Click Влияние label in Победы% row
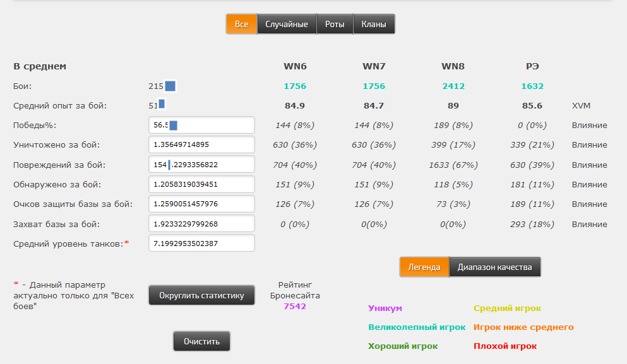Image resolution: width=627 pixels, height=364 pixels. pyautogui.click(x=589, y=125)
